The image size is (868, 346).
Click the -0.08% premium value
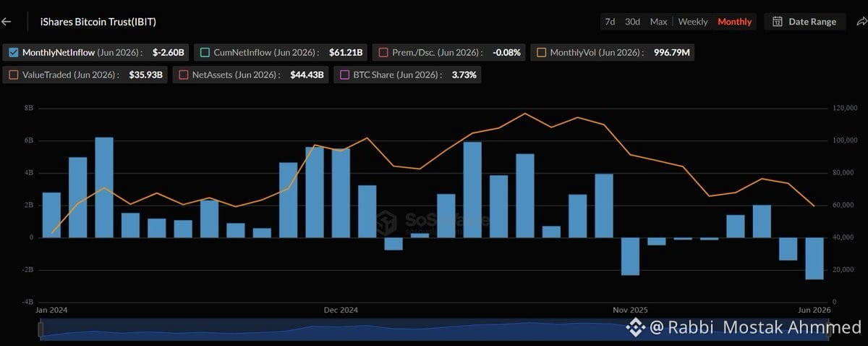tap(506, 52)
